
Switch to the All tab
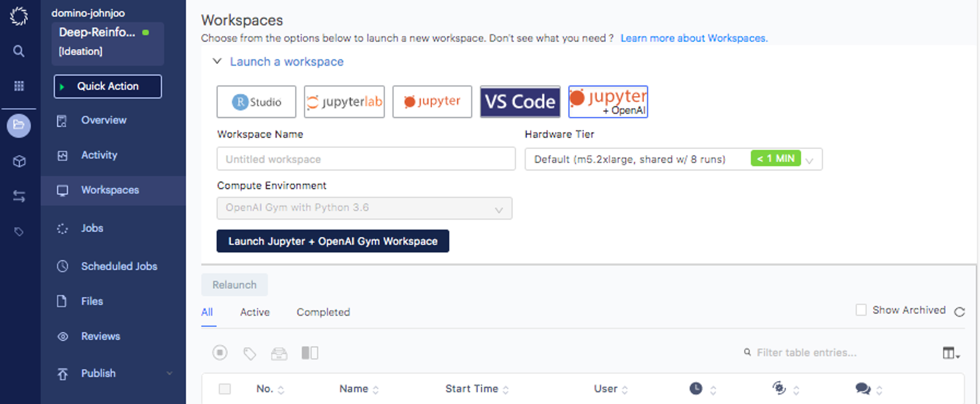pyautogui.click(x=207, y=312)
